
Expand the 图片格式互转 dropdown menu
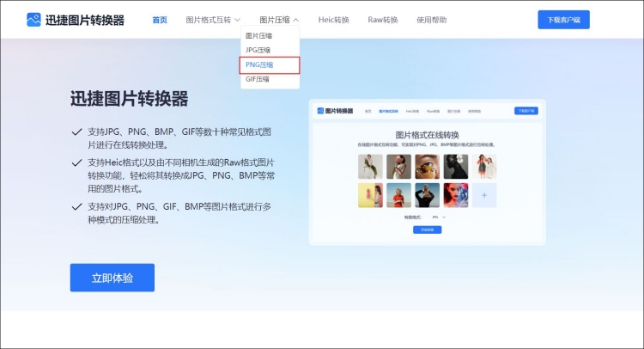coord(213,20)
